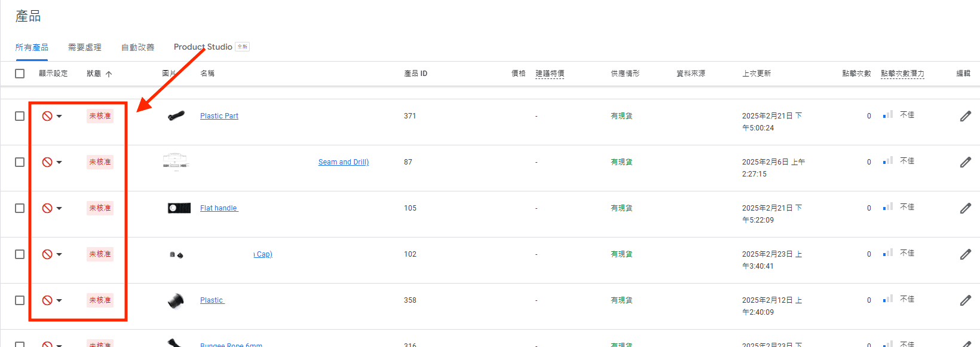
Task: Open display setting dropdown for Flat handle
Action: coord(59,208)
